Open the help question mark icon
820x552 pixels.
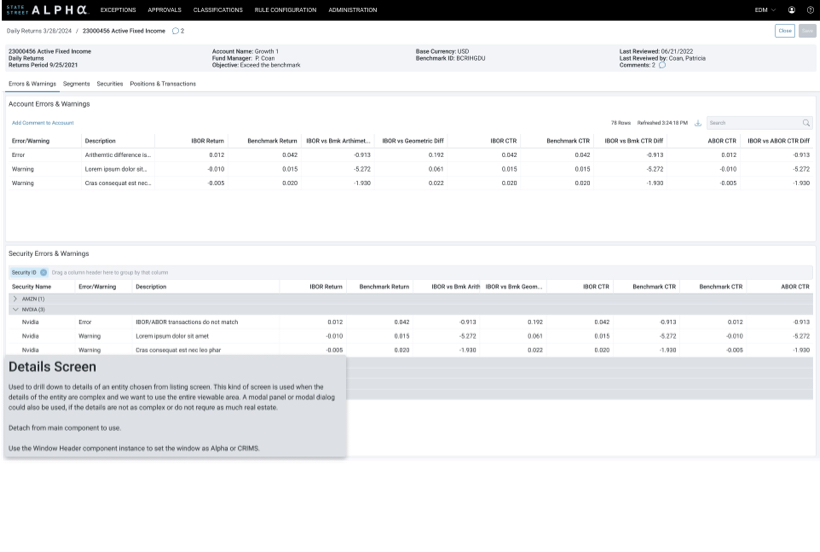810,10
